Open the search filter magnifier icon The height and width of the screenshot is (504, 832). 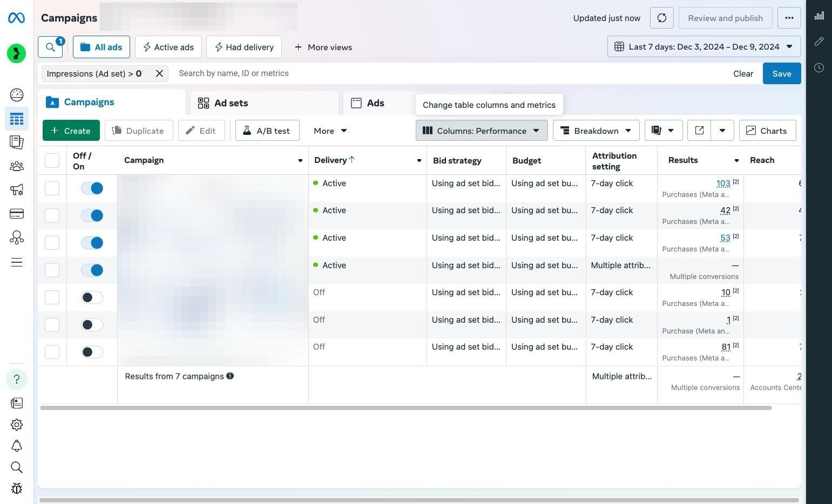click(50, 47)
